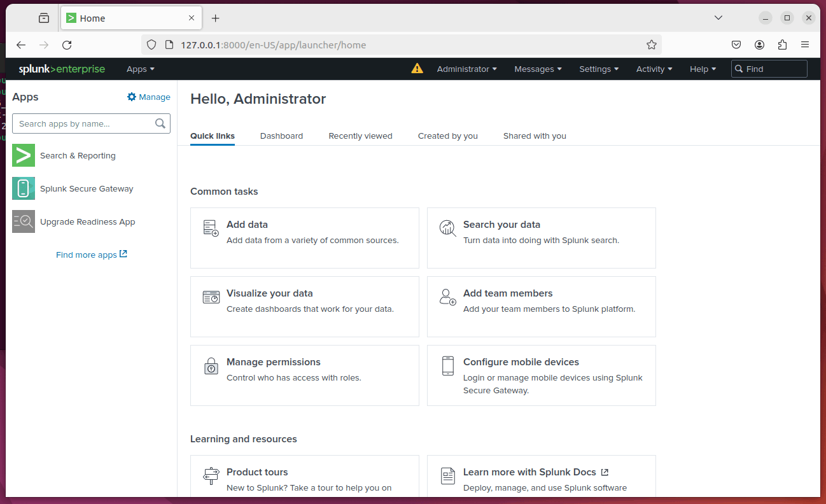Click the Product tours signpost icon
This screenshot has width=826, height=504.
(x=211, y=475)
